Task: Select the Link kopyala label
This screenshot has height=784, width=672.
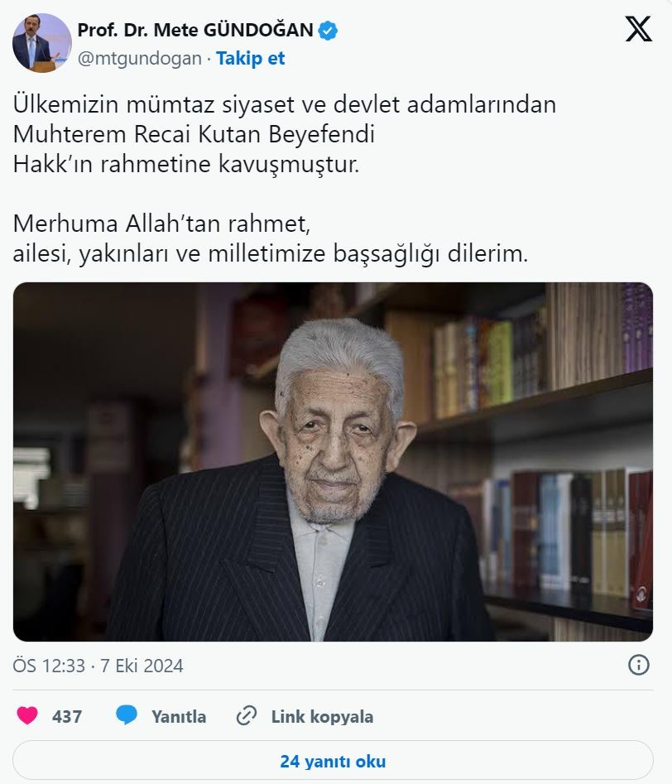Action: (323, 716)
